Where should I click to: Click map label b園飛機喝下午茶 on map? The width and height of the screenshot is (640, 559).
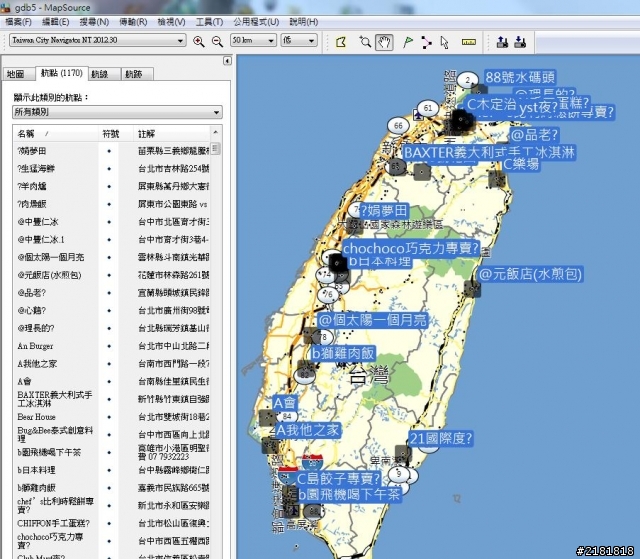point(350,495)
